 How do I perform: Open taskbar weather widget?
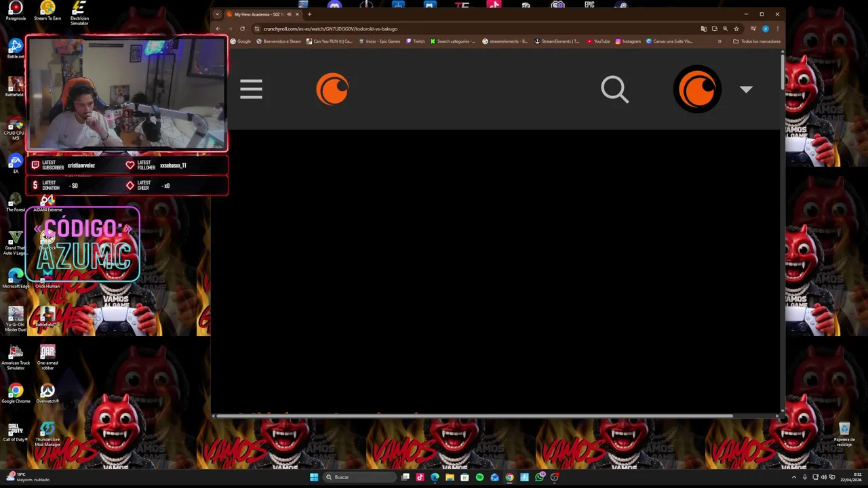point(27,477)
